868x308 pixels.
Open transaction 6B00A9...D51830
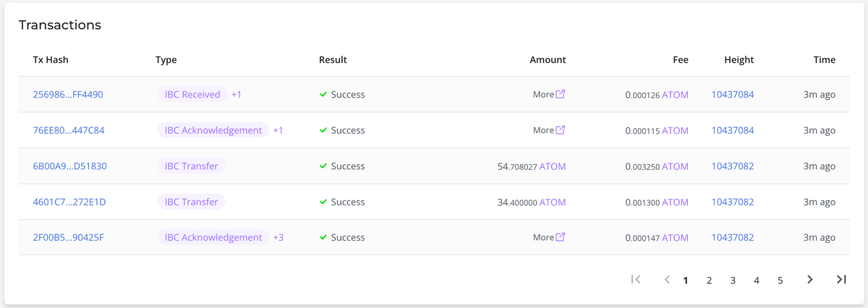(x=70, y=166)
